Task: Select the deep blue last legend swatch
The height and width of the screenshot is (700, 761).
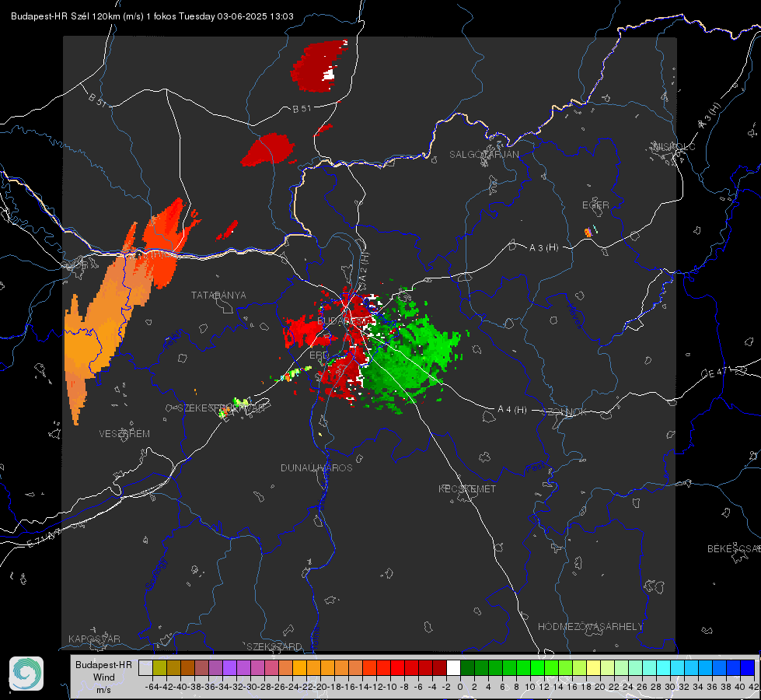Action: (748, 667)
